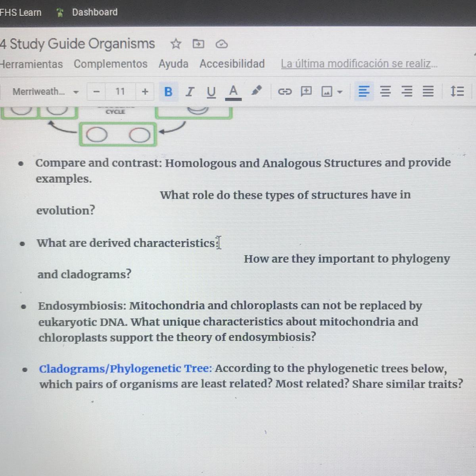This screenshot has width=476, height=476.
Task: Open the Merriweather font dropdown
Action: pos(45,92)
